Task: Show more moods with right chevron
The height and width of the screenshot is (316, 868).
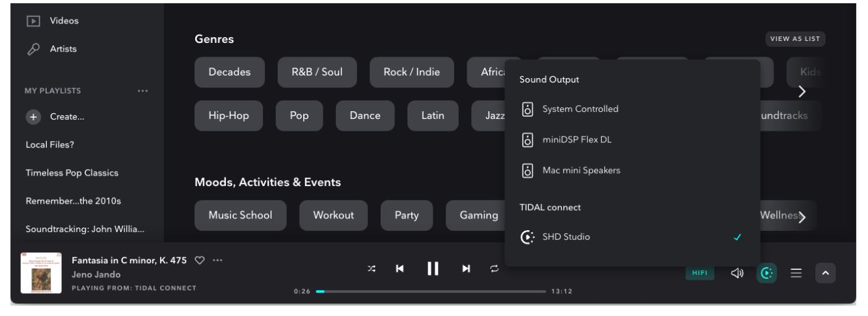Action: pyautogui.click(x=802, y=217)
